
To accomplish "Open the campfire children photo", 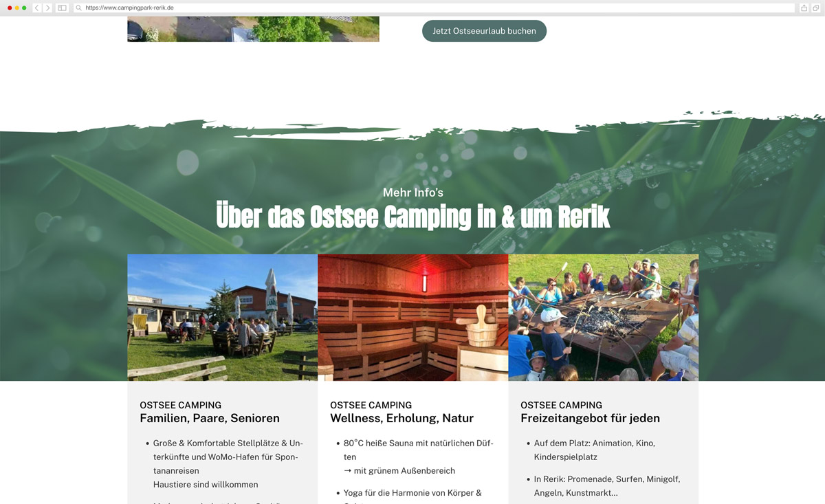I will click(603, 318).
